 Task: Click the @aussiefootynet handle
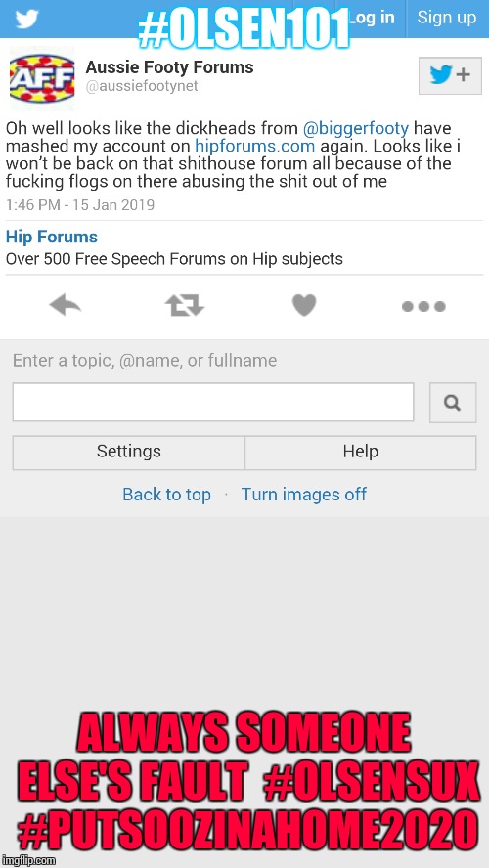(141, 87)
